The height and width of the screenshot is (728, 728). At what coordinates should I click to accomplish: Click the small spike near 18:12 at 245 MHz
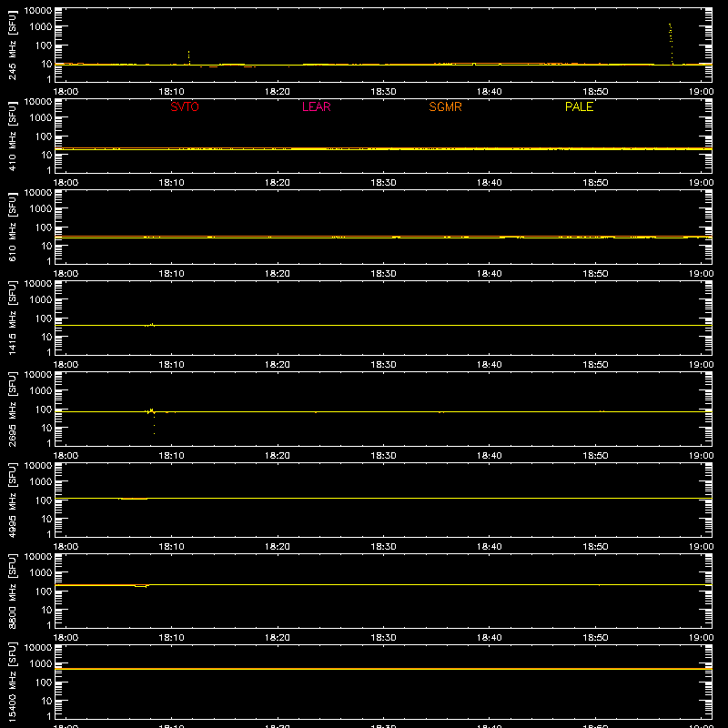tap(188, 57)
